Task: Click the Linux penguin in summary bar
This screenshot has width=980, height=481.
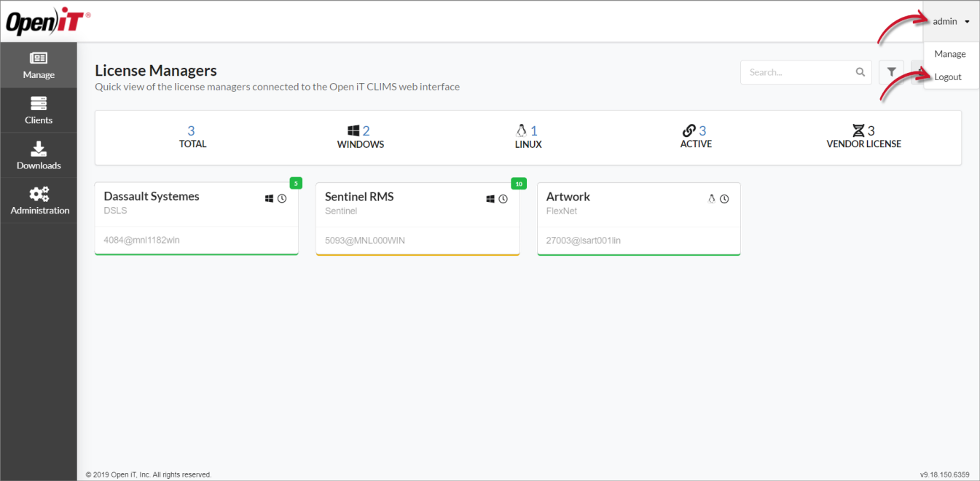Action: pyautogui.click(x=521, y=131)
